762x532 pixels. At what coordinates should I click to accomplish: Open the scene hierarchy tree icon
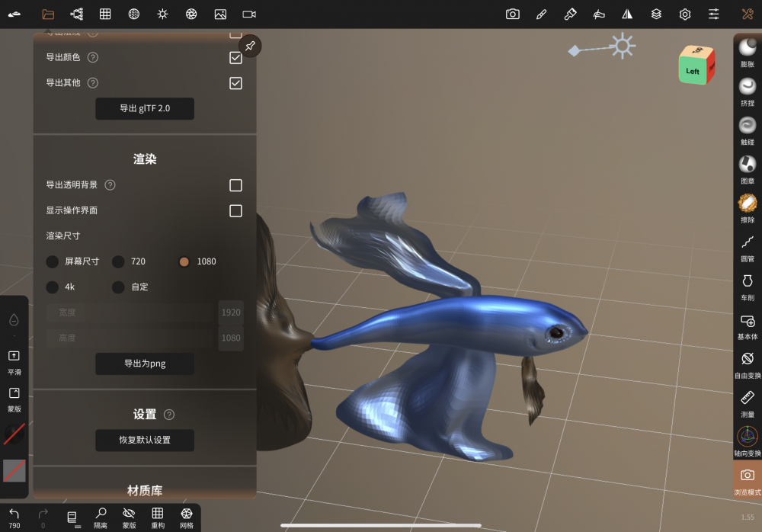(76, 14)
